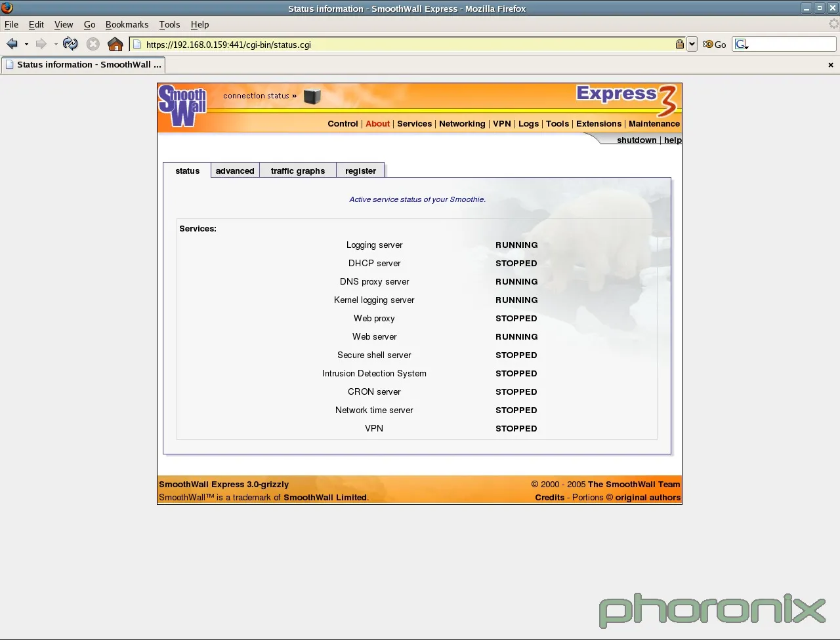Click the CRON server label
This screenshot has width=840, height=640.
tap(374, 391)
